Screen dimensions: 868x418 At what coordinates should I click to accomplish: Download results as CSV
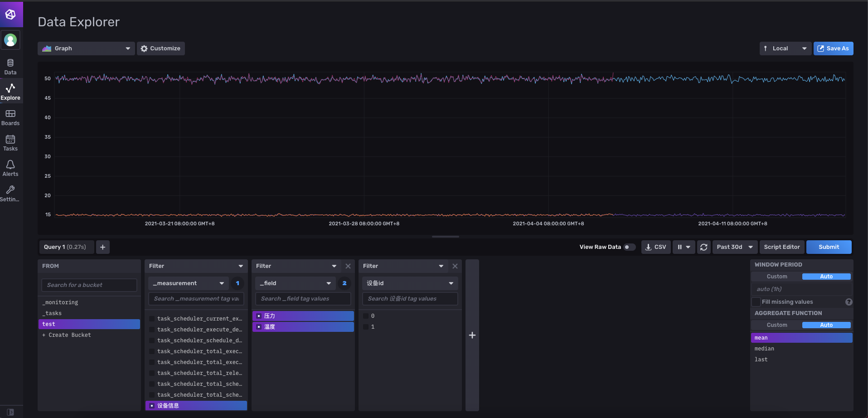(656, 247)
